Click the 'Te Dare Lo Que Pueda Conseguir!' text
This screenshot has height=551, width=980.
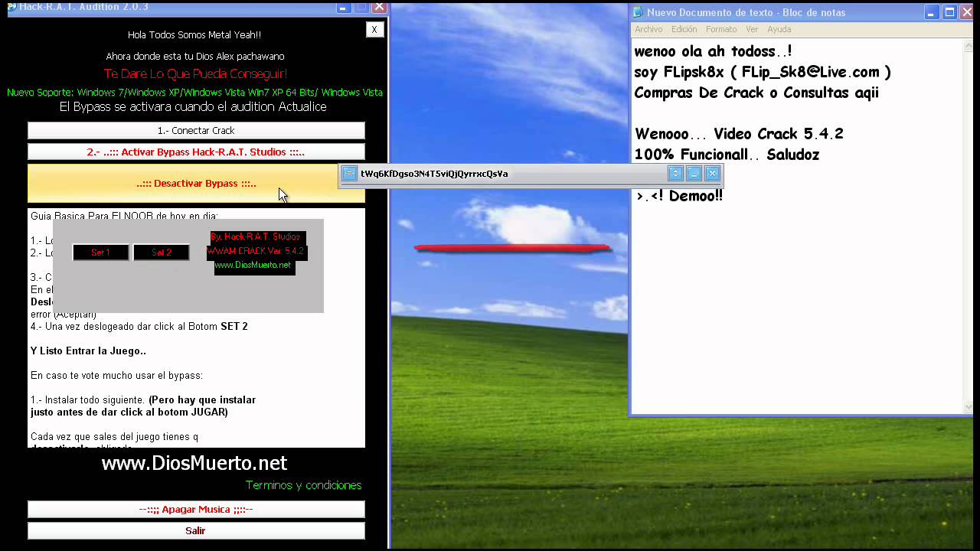pyautogui.click(x=195, y=74)
